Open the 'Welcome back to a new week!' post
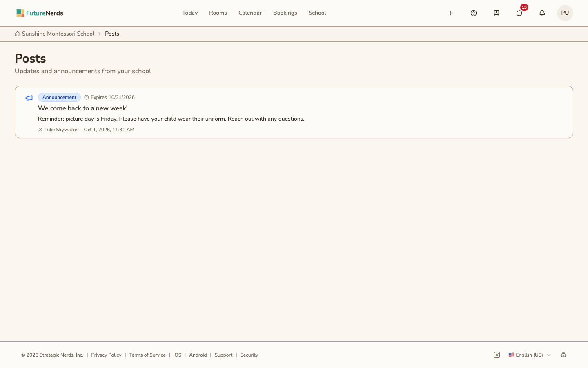The image size is (588, 368). pos(83,108)
